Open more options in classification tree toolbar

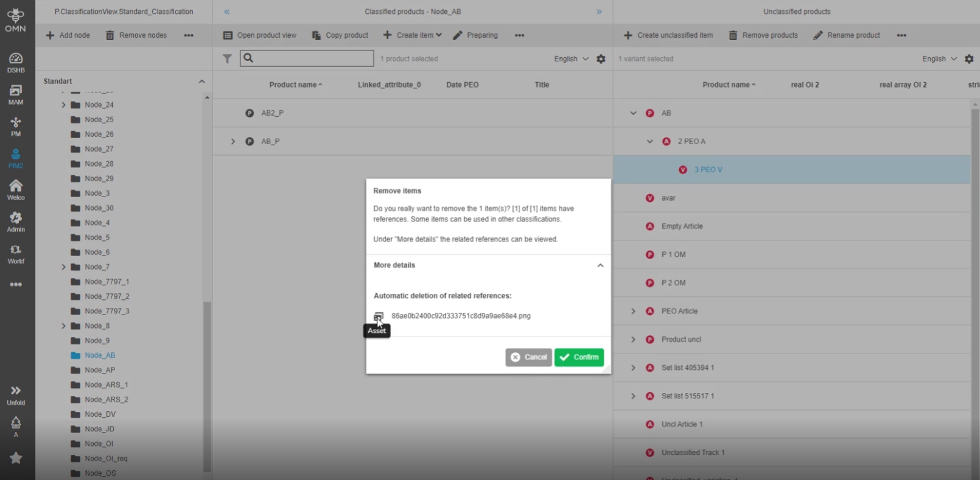point(189,35)
